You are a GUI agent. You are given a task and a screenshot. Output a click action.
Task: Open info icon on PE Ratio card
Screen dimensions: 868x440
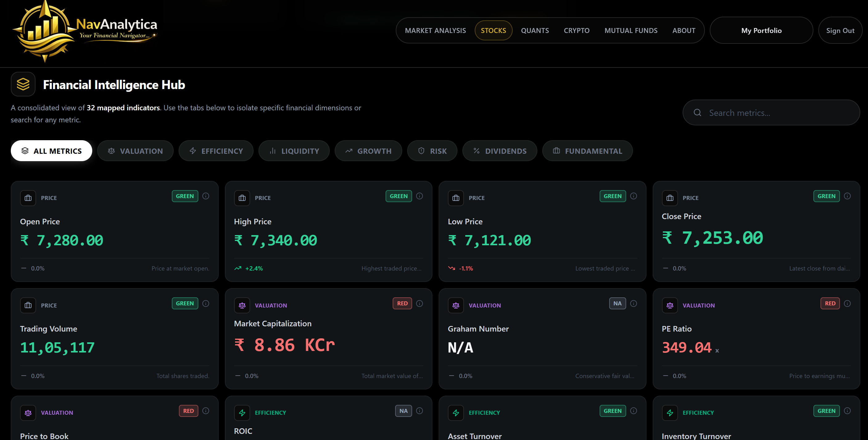[x=847, y=303]
